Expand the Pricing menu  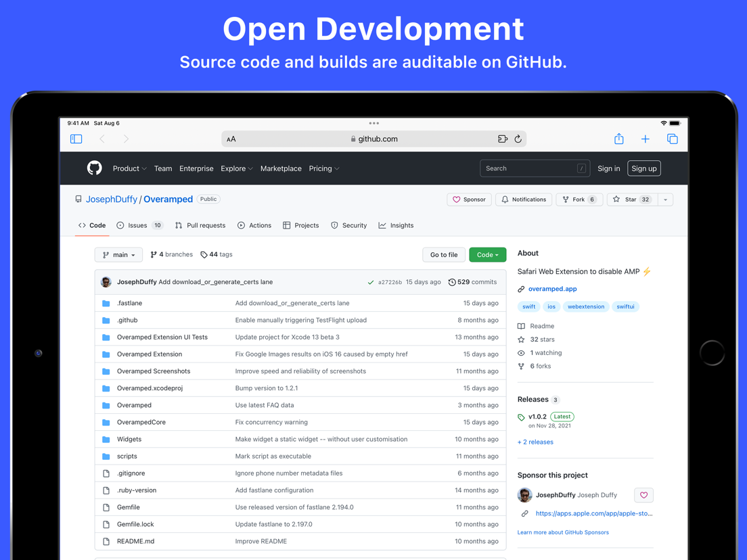click(x=324, y=168)
